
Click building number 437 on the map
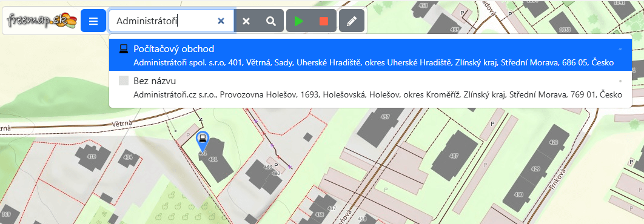pos(332,208)
